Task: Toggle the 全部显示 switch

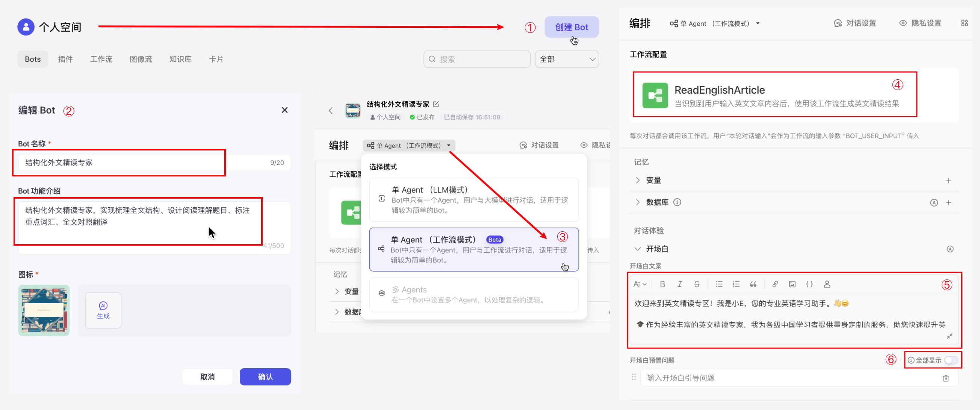Action: click(x=951, y=360)
